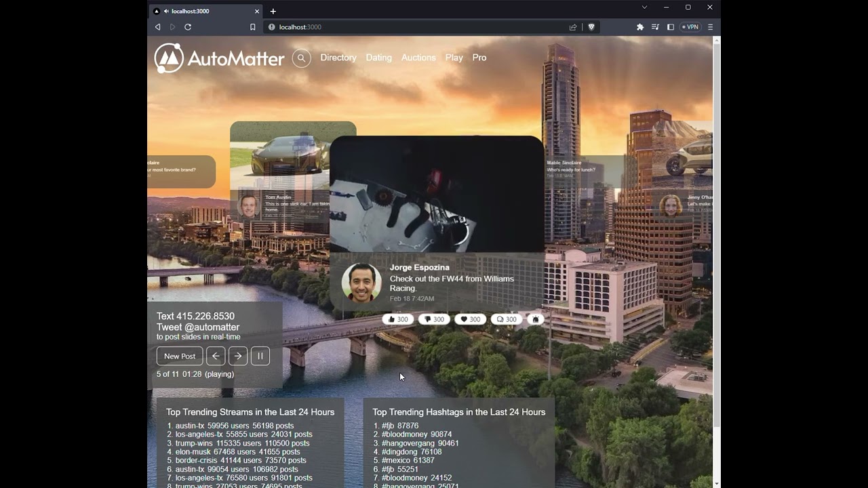868x488 pixels.
Task: Click 'Top Trending Hashtags' heading
Action: coord(459,412)
